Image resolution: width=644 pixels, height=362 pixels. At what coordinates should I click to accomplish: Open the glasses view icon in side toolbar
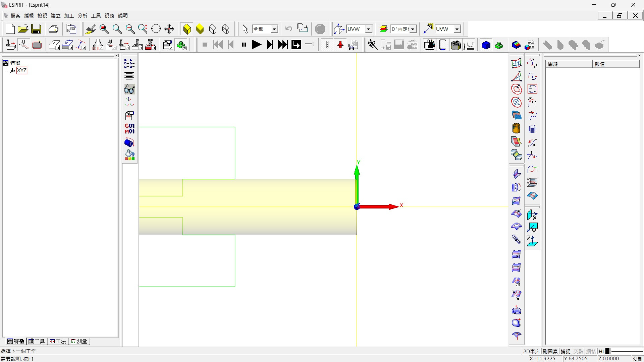[129, 89]
